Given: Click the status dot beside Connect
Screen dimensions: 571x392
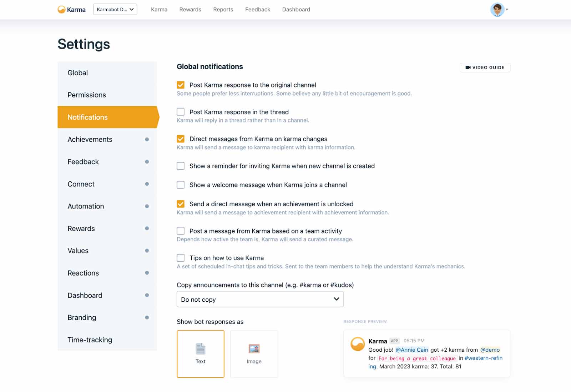Looking at the screenshot, I should pyautogui.click(x=147, y=184).
